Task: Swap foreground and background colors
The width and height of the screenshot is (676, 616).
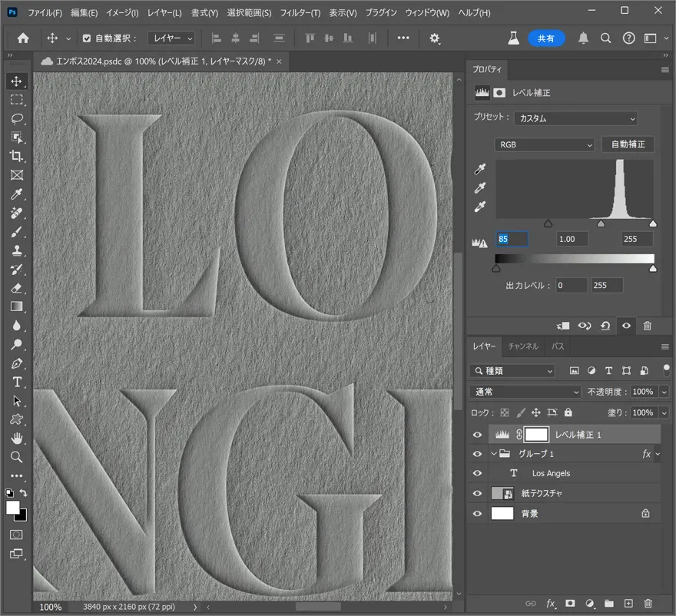Action: coord(23,492)
